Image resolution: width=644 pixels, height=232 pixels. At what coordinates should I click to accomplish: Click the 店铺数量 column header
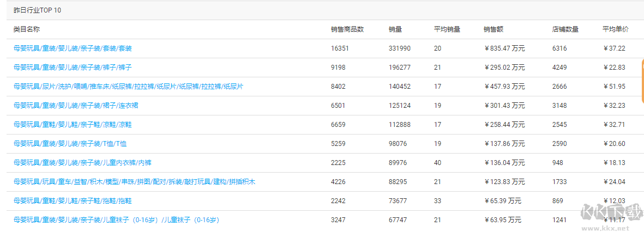click(x=565, y=29)
